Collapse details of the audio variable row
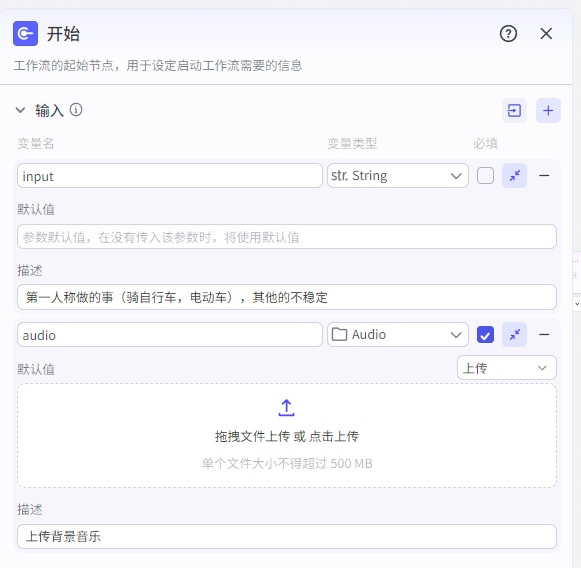The width and height of the screenshot is (581, 568). click(x=514, y=335)
